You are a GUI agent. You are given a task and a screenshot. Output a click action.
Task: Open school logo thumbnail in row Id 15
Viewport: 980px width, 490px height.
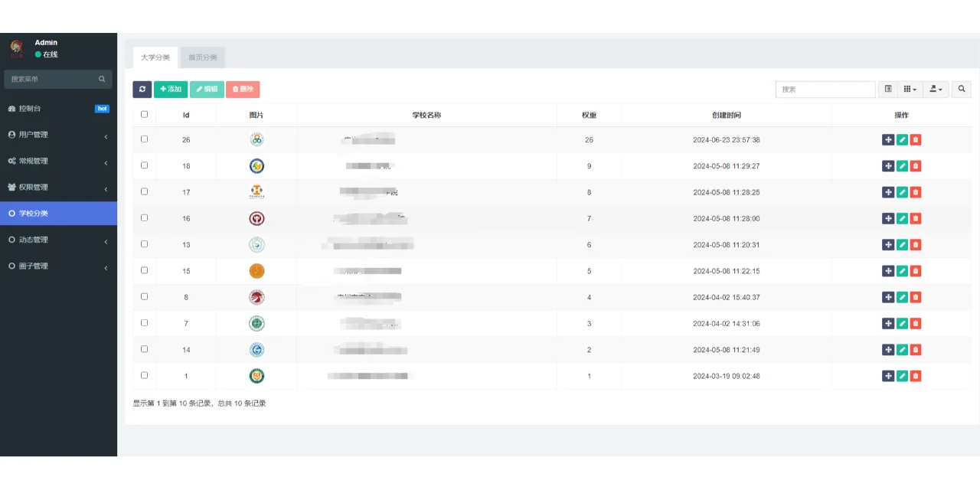coord(256,271)
